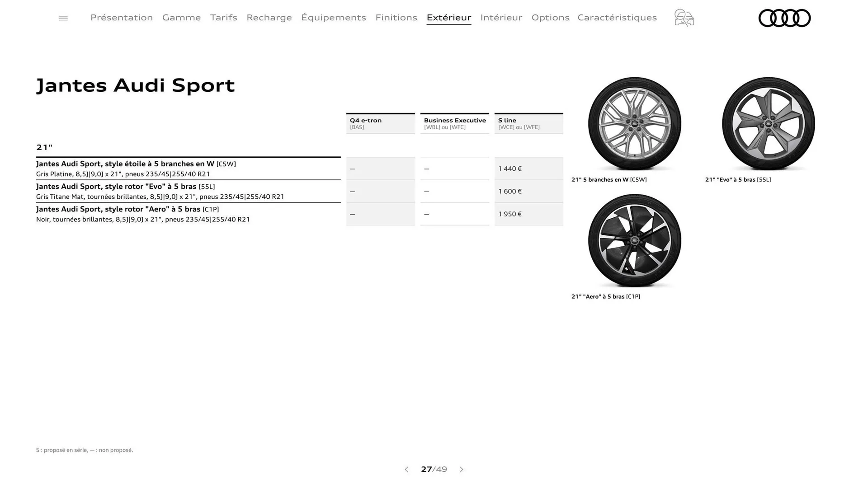Switch to the "Intérieur" section
868x488 pixels.
pos(501,18)
